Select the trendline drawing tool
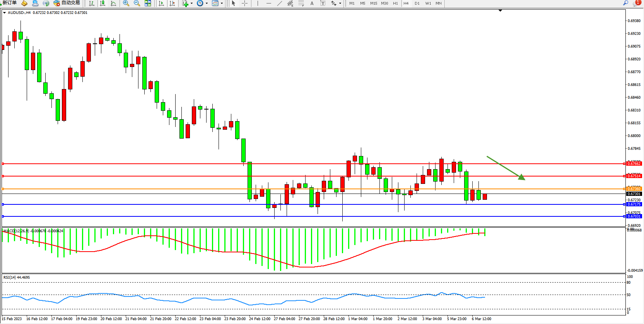Image resolution: width=644 pixels, height=324 pixels. (279, 3)
